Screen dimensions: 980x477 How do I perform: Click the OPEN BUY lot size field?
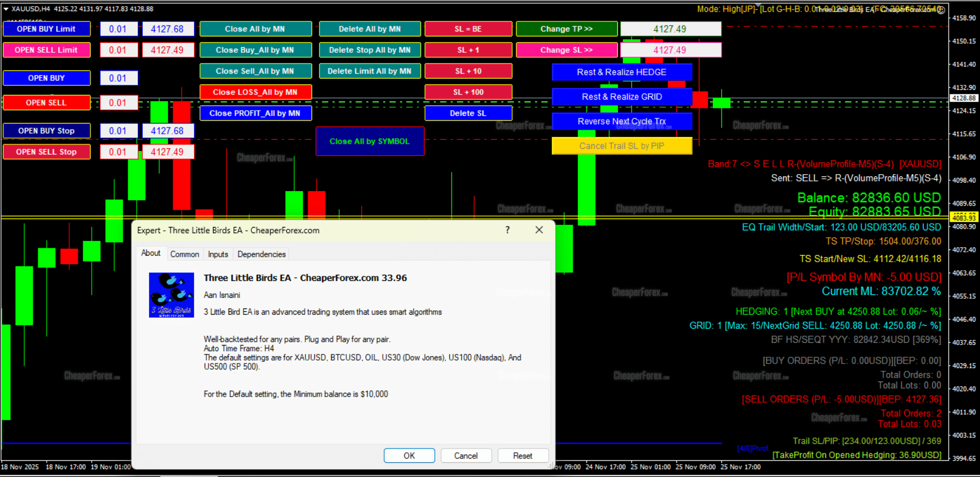coord(119,78)
